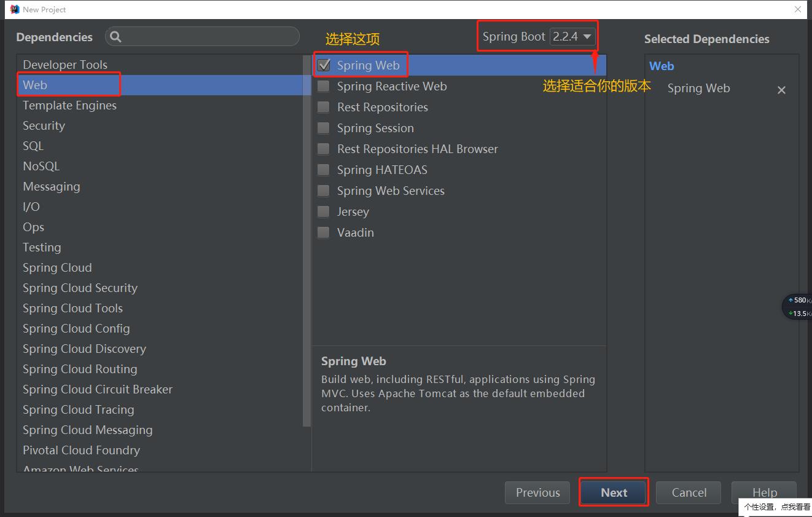Viewport: 812px width, 517px height.
Task: Select Spring Web in Selected Dependencies
Action: 698,88
